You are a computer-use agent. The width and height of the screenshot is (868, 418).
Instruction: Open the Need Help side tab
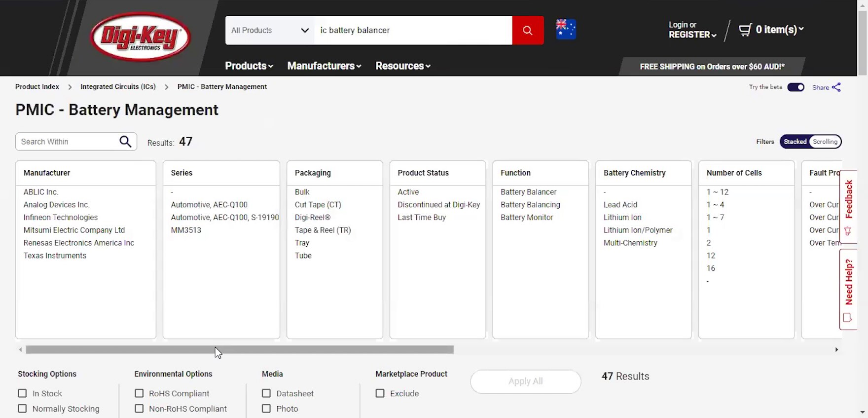(x=848, y=289)
